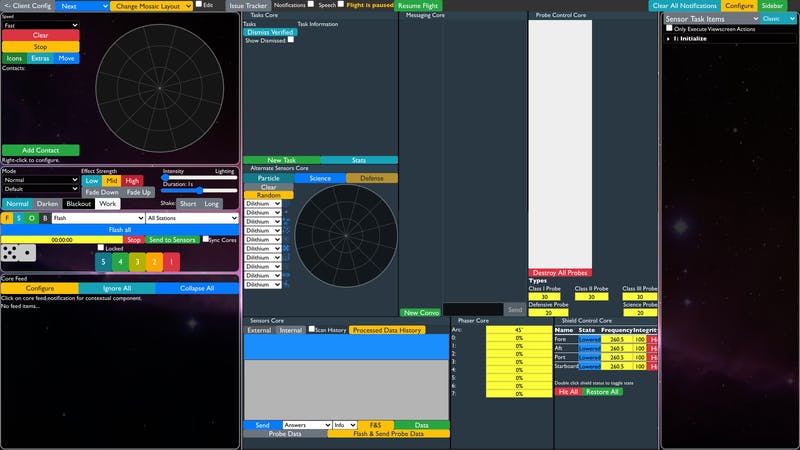Open the All Stations dropdown
This screenshot has width=800, height=450.
point(192,218)
